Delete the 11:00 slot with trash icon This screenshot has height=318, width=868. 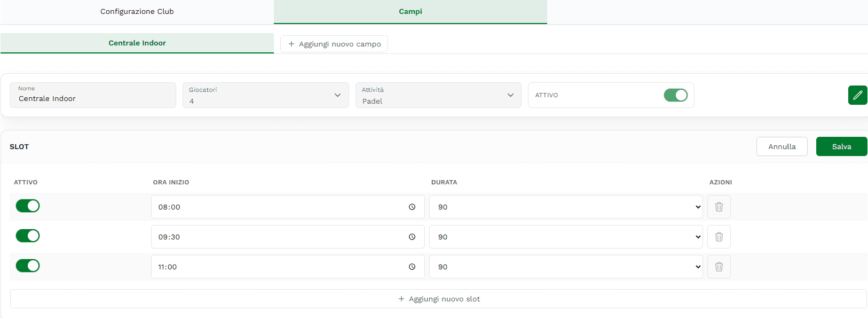coord(719,267)
